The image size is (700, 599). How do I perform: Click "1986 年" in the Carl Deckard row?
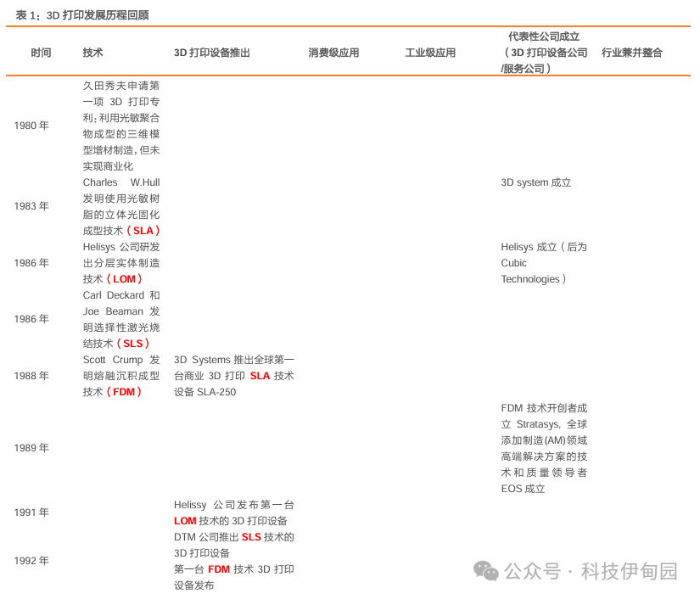pyautogui.click(x=31, y=319)
